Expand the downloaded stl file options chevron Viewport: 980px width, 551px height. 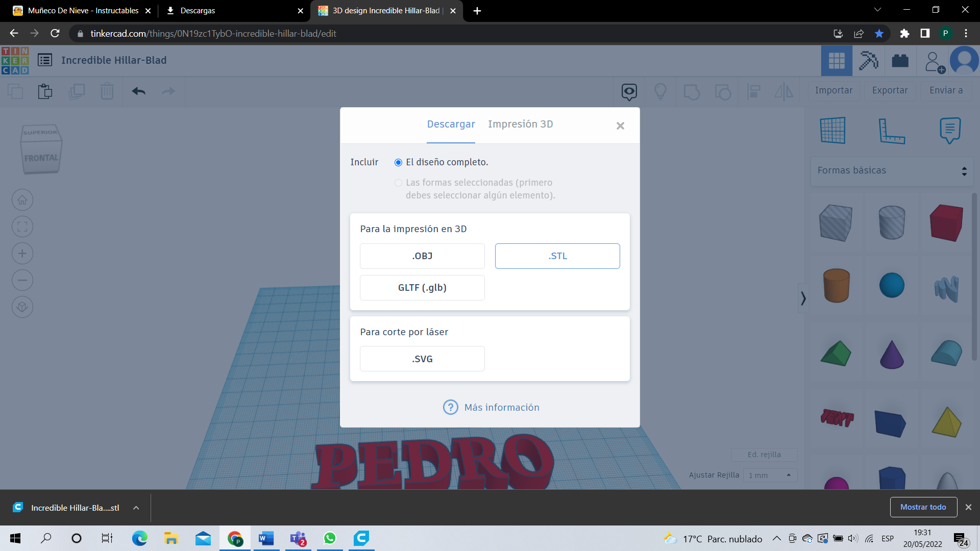[x=136, y=508]
